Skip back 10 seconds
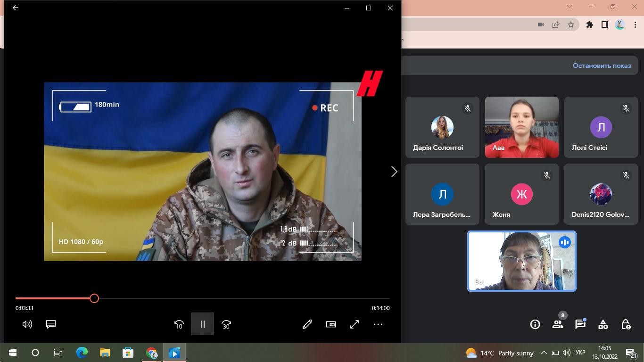644x362 pixels. (179, 324)
